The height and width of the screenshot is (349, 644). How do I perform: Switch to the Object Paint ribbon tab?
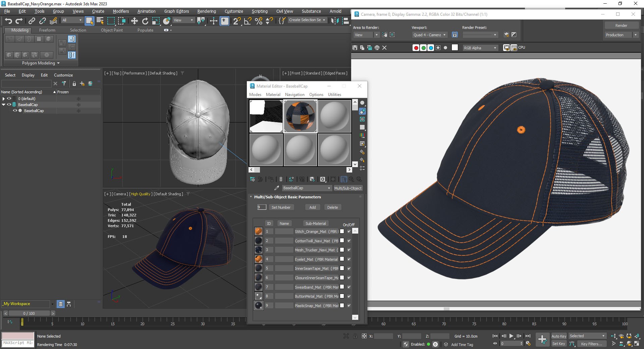point(112,30)
